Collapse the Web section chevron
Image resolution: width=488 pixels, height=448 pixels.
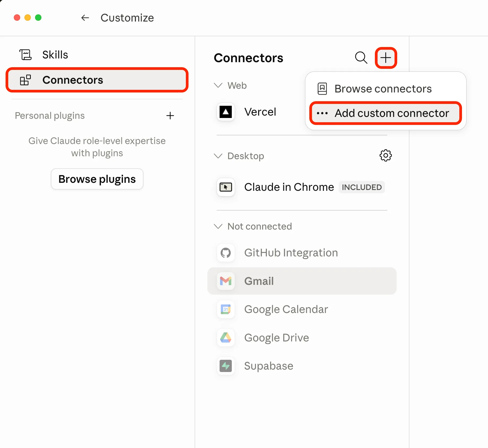218,86
